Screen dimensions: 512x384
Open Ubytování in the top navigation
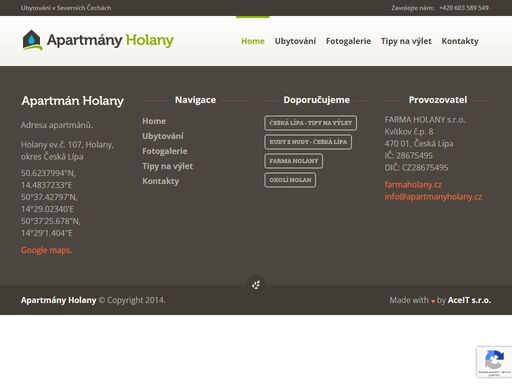(x=295, y=41)
